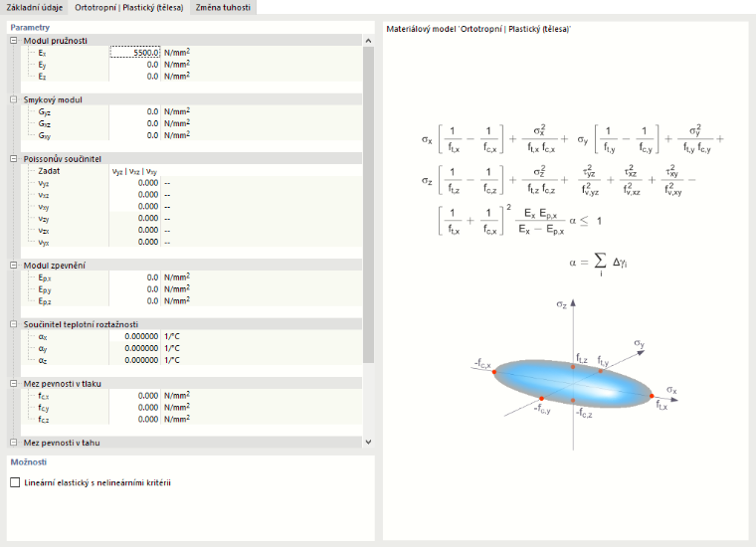756x547 pixels.
Task: Select the Ep,y hardening modulus value
Action: pos(135,289)
